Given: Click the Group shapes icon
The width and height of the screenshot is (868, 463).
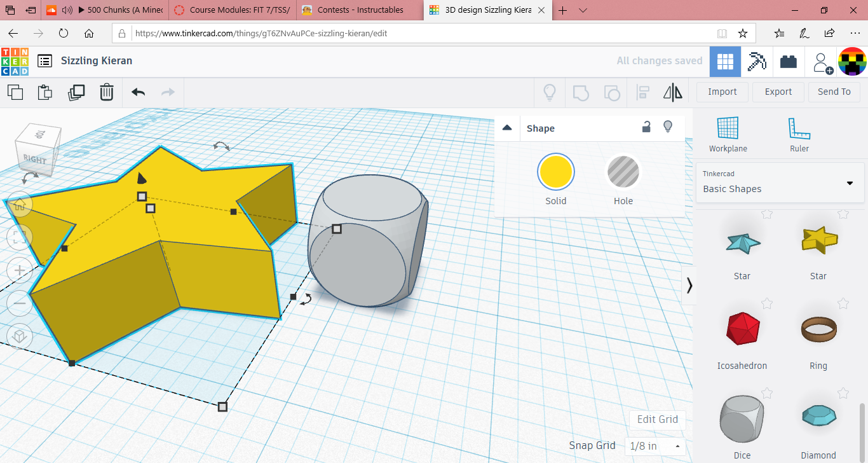Looking at the screenshot, I should pos(581,93).
